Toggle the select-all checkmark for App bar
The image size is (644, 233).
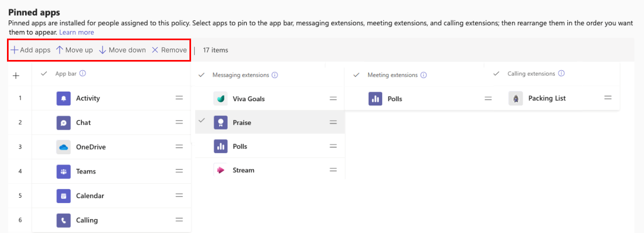(x=44, y=74)
